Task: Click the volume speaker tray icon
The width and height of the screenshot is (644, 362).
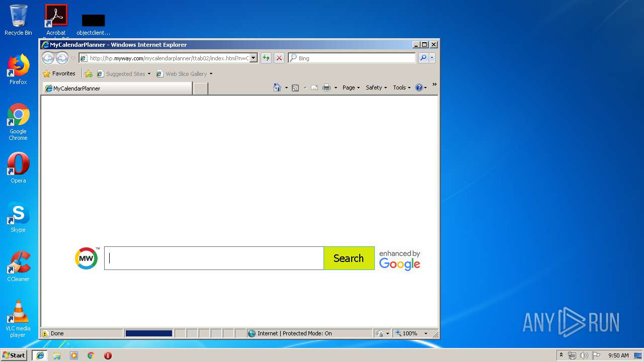Action: [584, 355]
